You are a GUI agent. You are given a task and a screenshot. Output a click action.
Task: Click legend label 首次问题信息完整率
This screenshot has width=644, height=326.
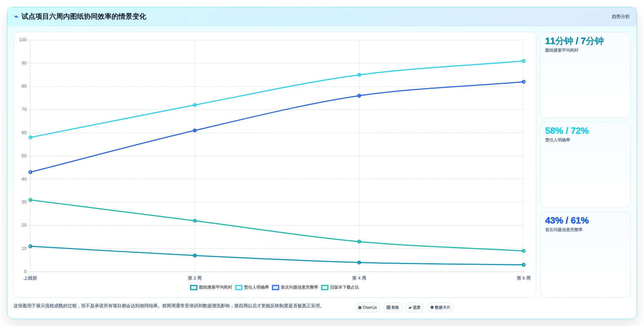coord(299,288)
